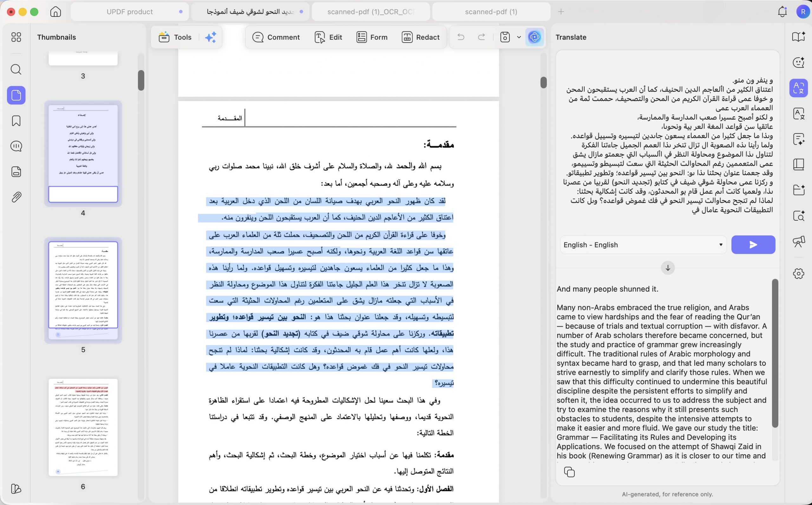Select page 6 thumbnail
The image size is (812, 505).
click(x=83, y=427)
